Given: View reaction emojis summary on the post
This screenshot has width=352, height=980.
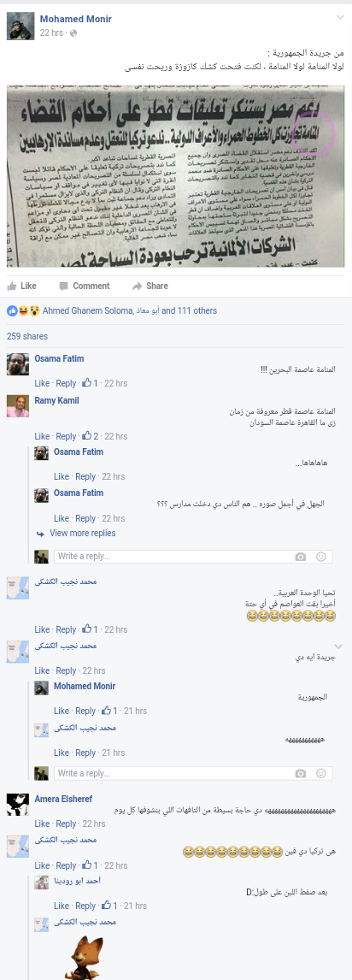Looking at the screenshot, I should pos(24,310).
